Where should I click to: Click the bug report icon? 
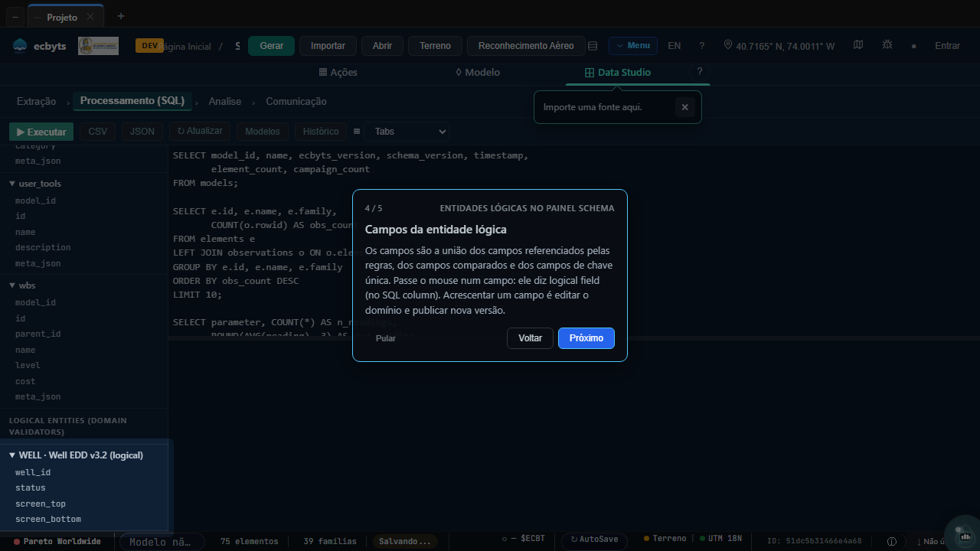[x=887, y=45]
